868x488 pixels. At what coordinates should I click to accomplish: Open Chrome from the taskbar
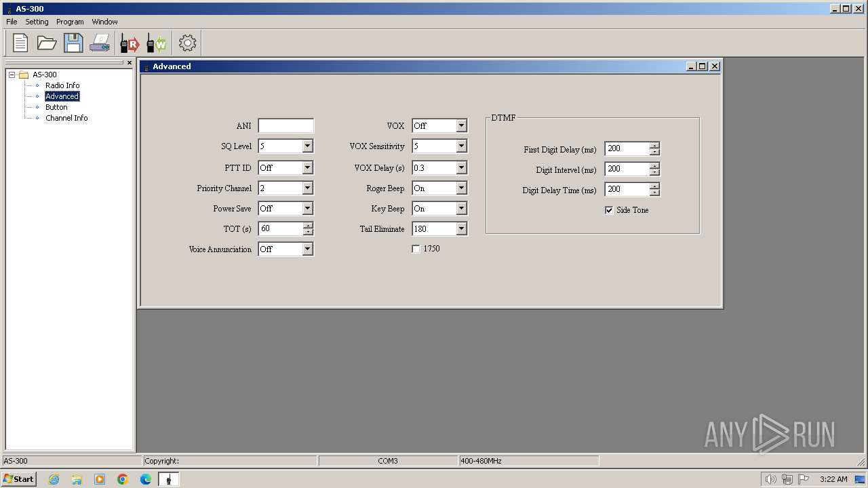[x=123, y=479]
